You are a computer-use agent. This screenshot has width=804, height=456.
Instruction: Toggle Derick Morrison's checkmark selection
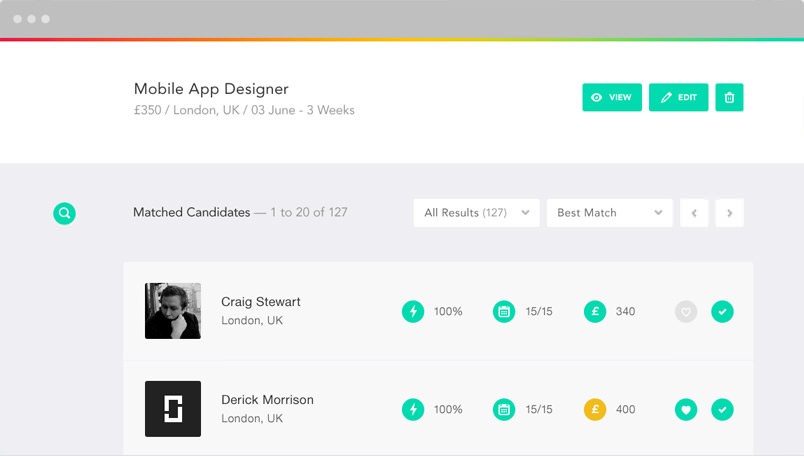(x=722, y=409)
